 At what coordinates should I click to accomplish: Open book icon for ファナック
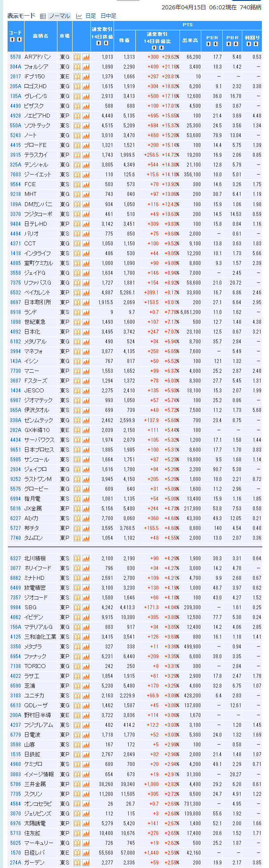click(77, 656)
